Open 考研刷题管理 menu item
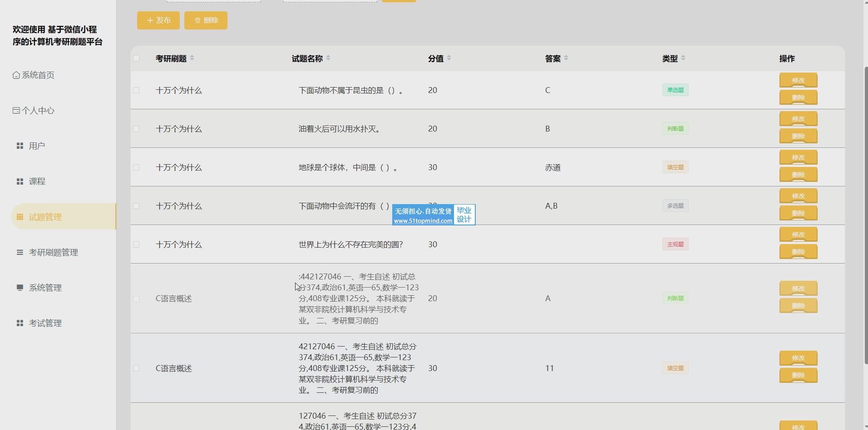Image resolution: width=868 pixels, height=430 pixels. point(54,253)
